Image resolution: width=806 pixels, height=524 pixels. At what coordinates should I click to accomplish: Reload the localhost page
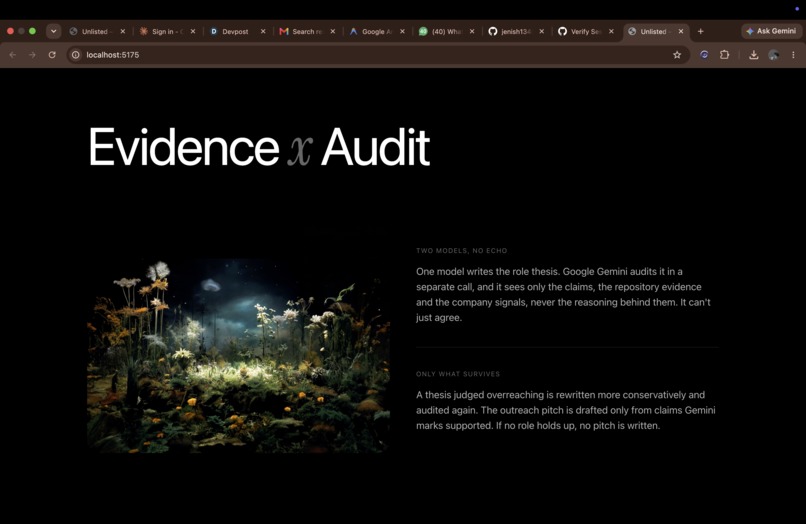pyautogui.click(x=52, y=55)
